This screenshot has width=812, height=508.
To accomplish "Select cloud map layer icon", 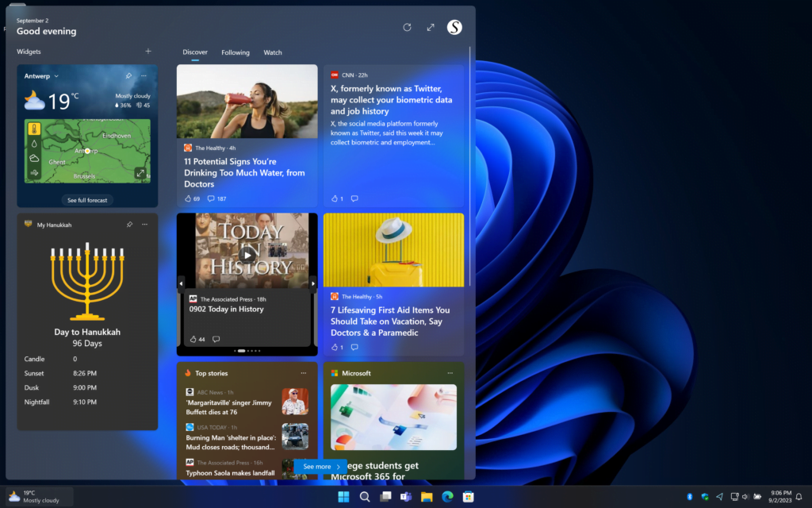I will 34,158.
